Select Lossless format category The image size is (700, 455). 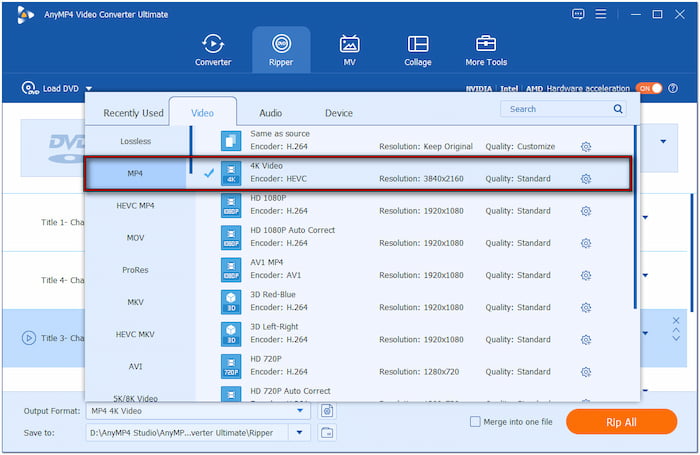[136, 141]
